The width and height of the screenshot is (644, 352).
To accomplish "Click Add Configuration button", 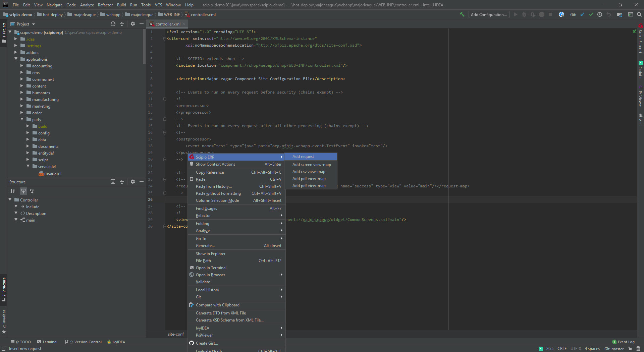I will coord(488,14).
